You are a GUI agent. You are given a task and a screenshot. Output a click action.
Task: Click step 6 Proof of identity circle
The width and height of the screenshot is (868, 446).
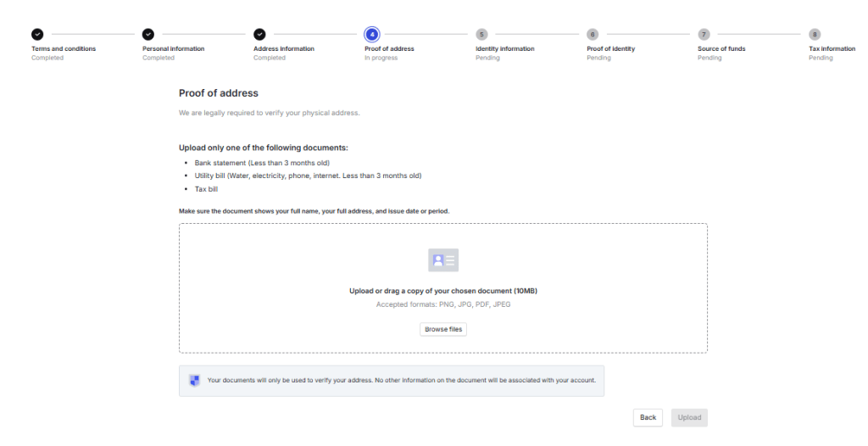click(x=593, y=35)
